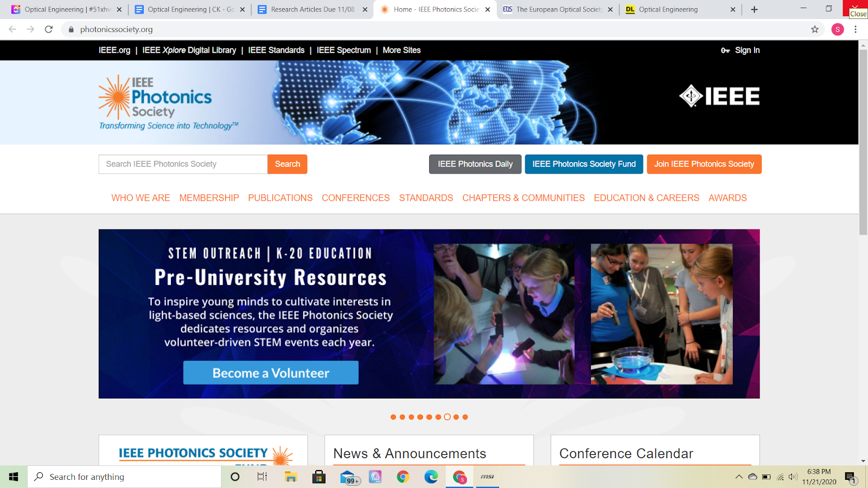868x488 pixels.
Task: Launch File Explorer from the taskbar
Action: click(291, 477)
